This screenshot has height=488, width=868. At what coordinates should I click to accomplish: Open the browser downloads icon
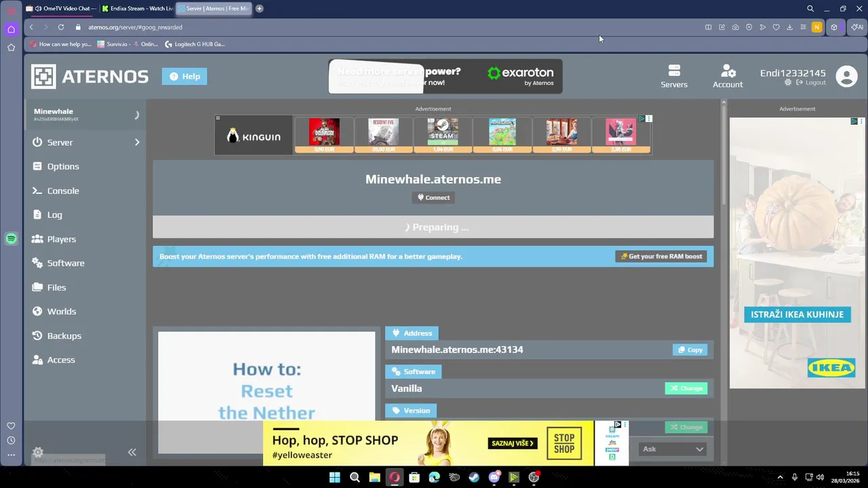789,27
